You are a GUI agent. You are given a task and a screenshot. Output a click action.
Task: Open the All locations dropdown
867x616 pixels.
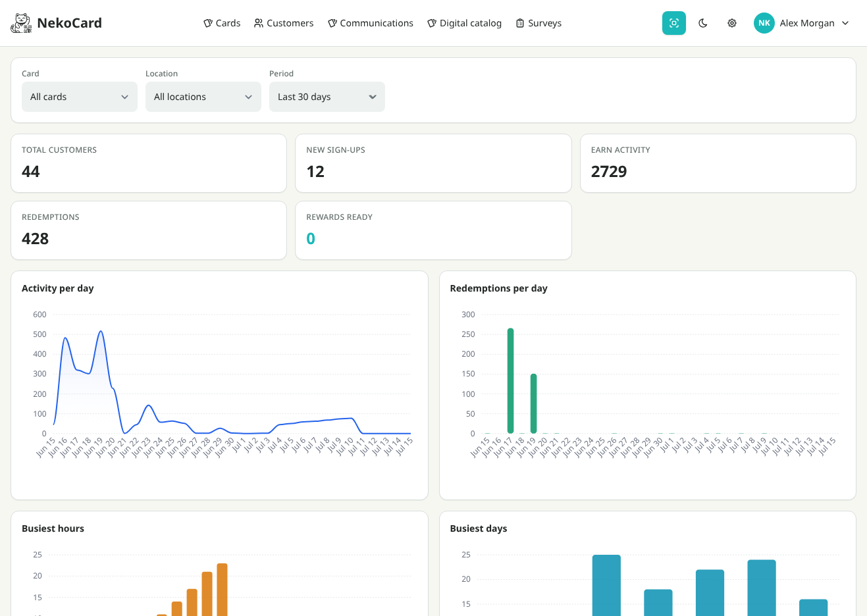click(x=203, y=97)
